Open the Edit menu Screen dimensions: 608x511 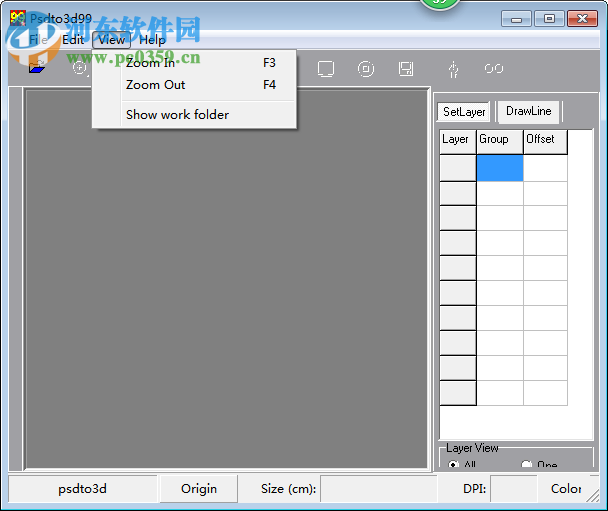73,40
